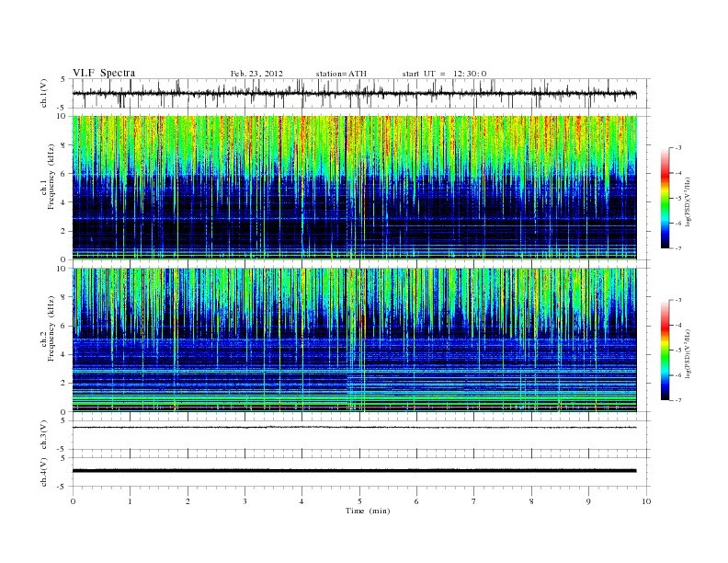Click the '8' kHz tick on ch.1 spectrogram
This screenshot has height=563, width=728.
[x=63, y=145]
